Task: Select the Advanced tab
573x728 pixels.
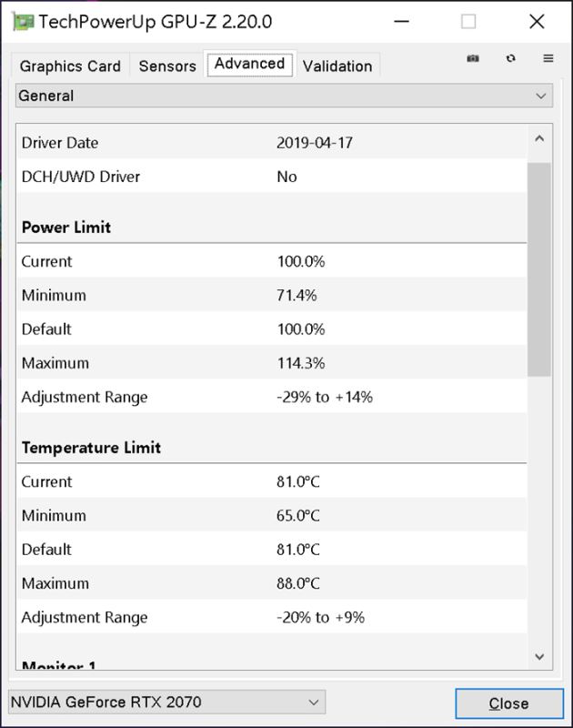Action: click(249, 64)
